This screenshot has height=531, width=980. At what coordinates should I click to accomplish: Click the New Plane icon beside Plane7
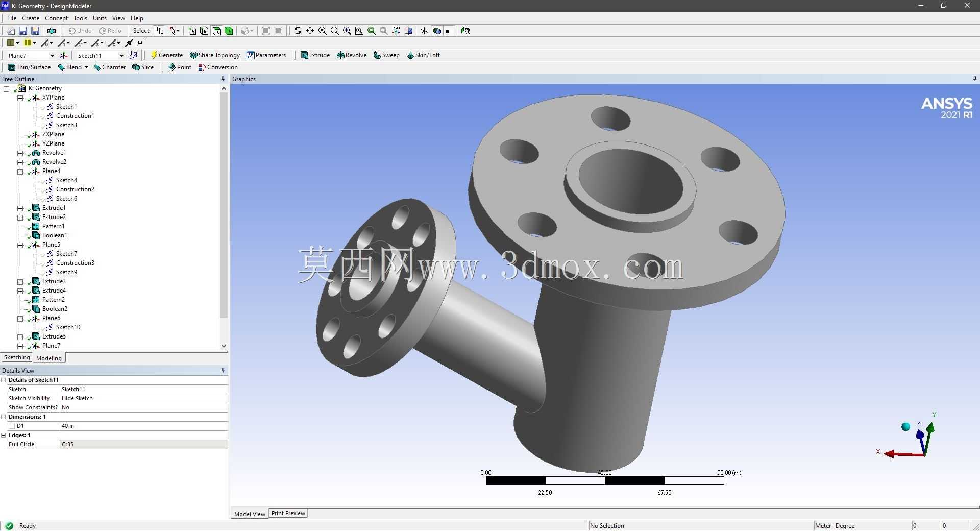point(64,55)
